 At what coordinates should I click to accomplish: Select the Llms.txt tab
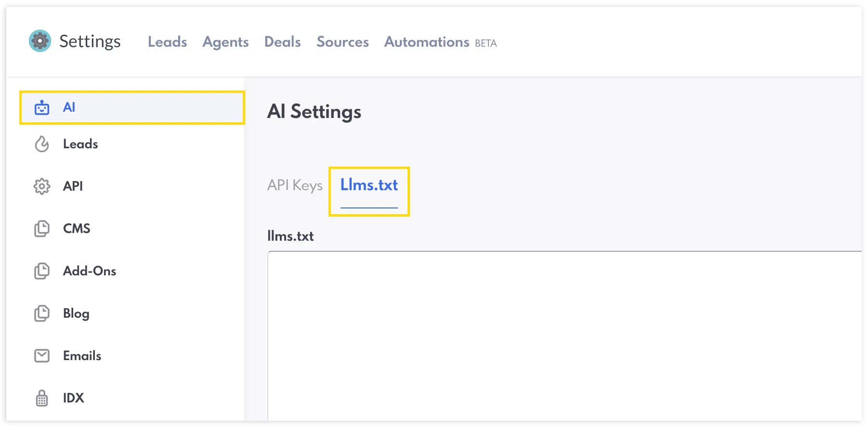369,185
